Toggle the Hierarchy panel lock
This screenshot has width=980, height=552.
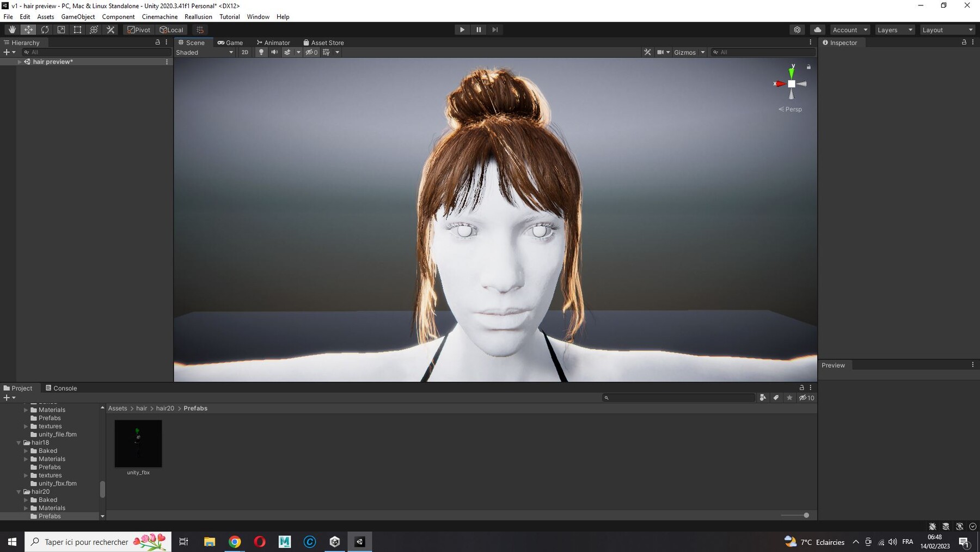tap(158, 42)
